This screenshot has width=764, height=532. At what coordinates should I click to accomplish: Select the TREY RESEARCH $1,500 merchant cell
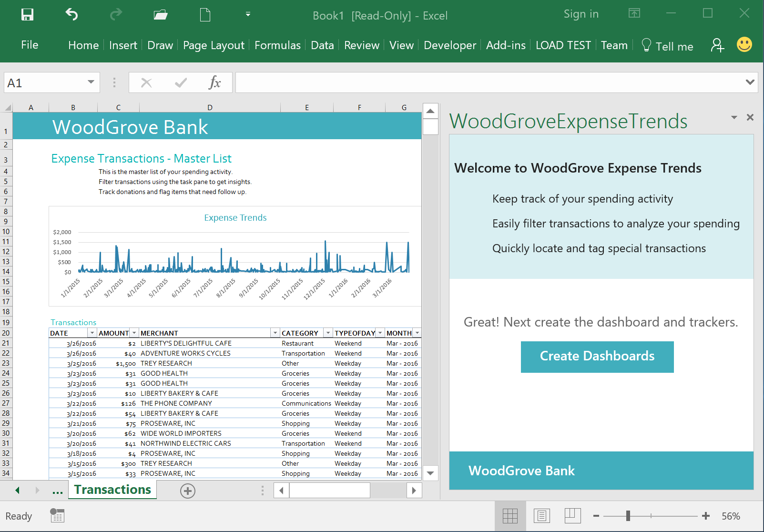point(209,363)
